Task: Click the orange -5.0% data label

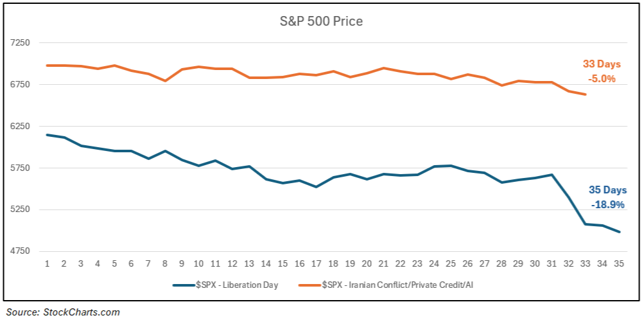Action: (x=602, y=78)
